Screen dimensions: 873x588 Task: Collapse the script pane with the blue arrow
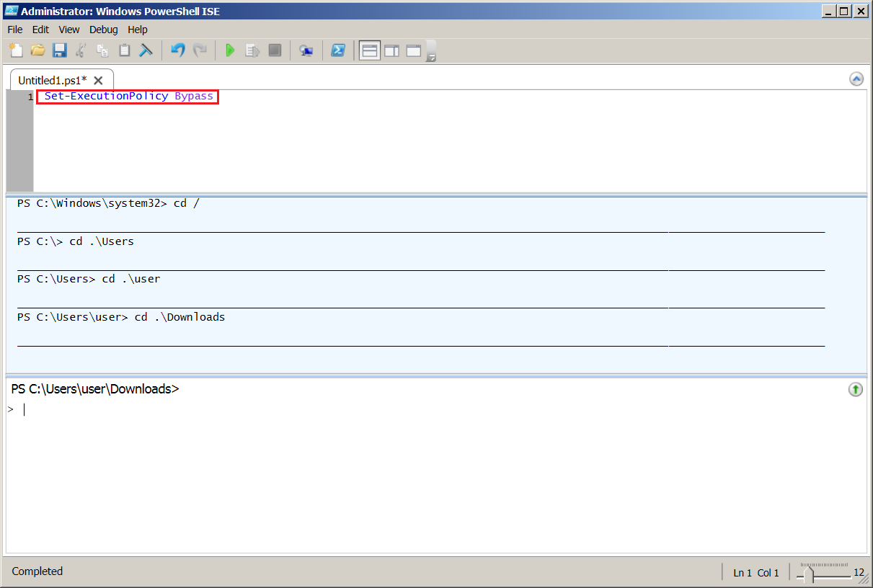[856, 79]
